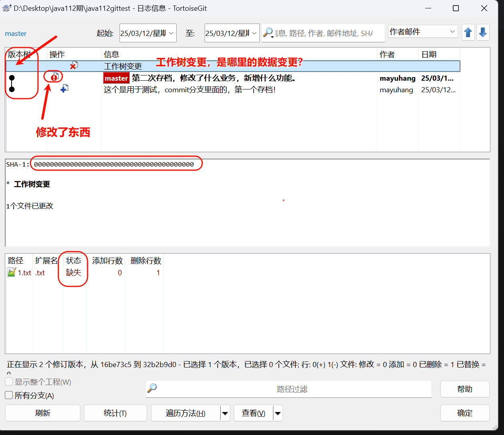Screen dimensions: 504x435
Task: Open the 至 end date dropdown
Action: 254,33
